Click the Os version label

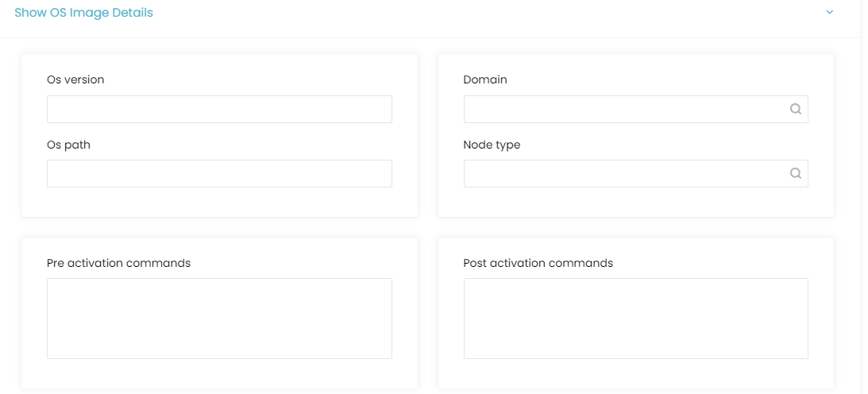coord(75,79)
